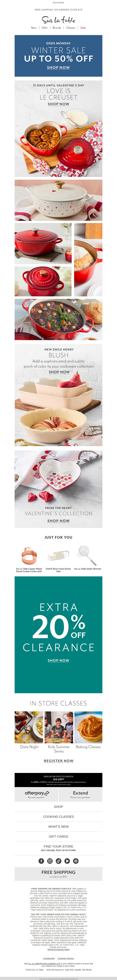Click the View in browser link
Image resolution: width=117 pixels, height=980 pixels.
[58, 3]
